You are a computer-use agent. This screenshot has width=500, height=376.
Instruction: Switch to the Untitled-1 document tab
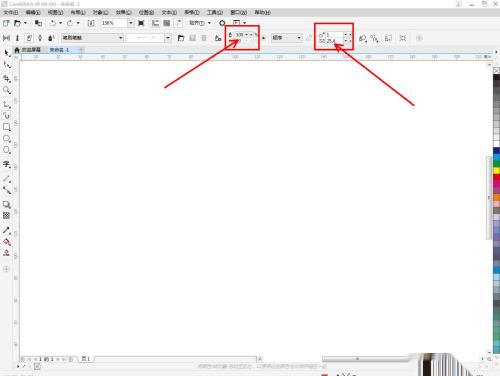59,50
